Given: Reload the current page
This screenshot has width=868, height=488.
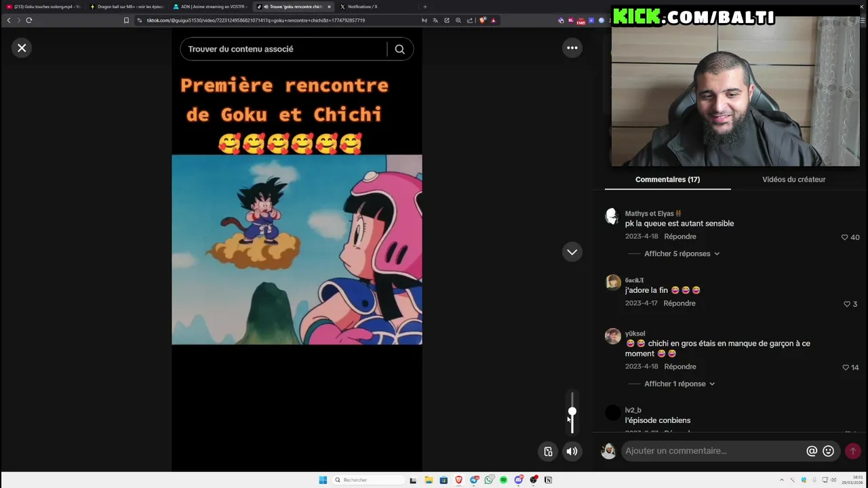Looking at the screenshot, I should click(x=29, y=20).
